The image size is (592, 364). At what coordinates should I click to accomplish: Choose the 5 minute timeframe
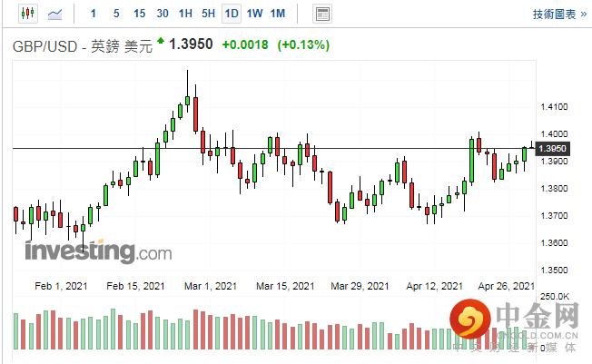point(116,14)
